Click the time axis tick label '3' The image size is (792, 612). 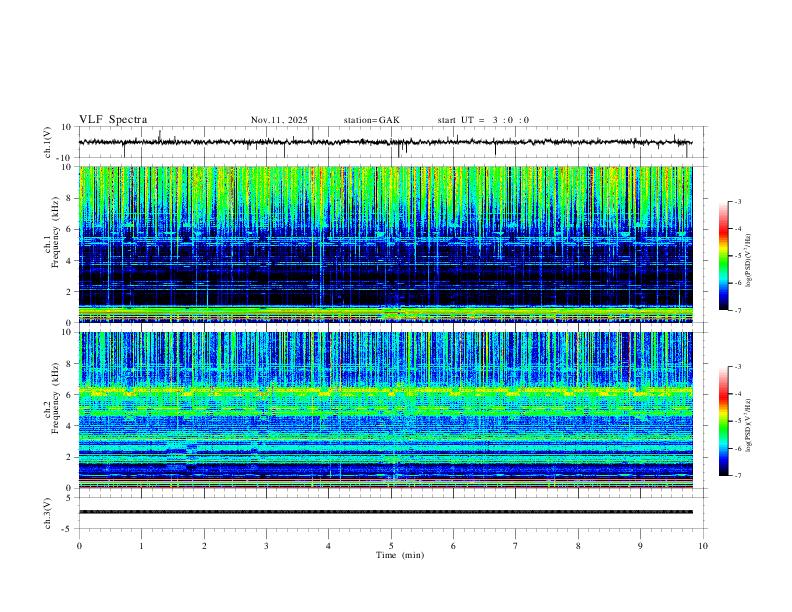pos(266,546)
